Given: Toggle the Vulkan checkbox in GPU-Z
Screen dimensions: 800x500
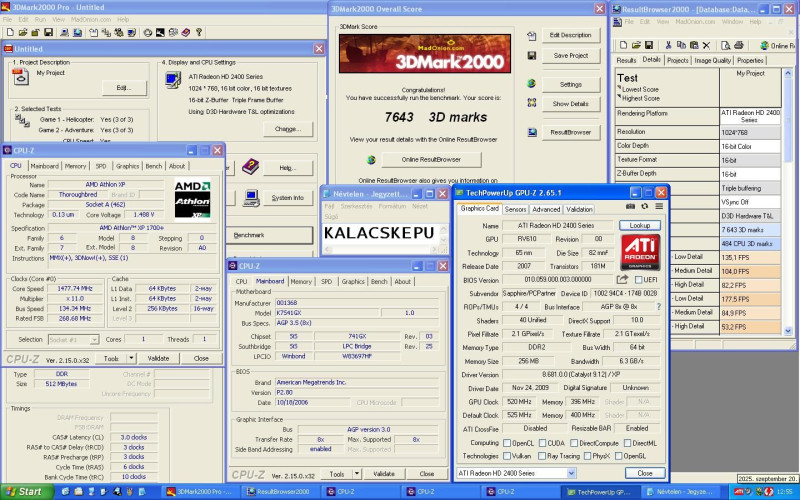Looking at the screenshot, I should click(x=507, y=456).
